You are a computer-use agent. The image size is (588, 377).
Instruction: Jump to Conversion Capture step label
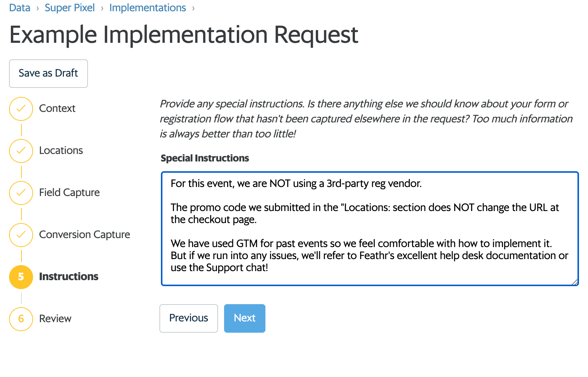85,235
